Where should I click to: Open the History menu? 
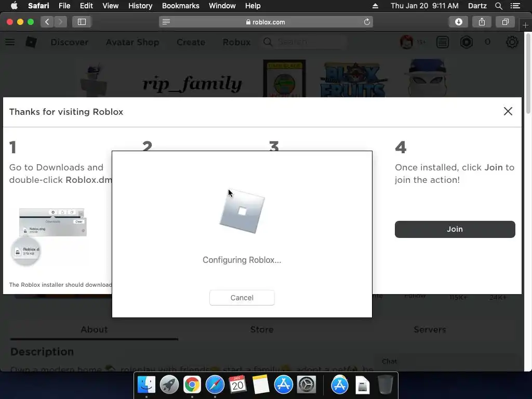pos(140,6)
